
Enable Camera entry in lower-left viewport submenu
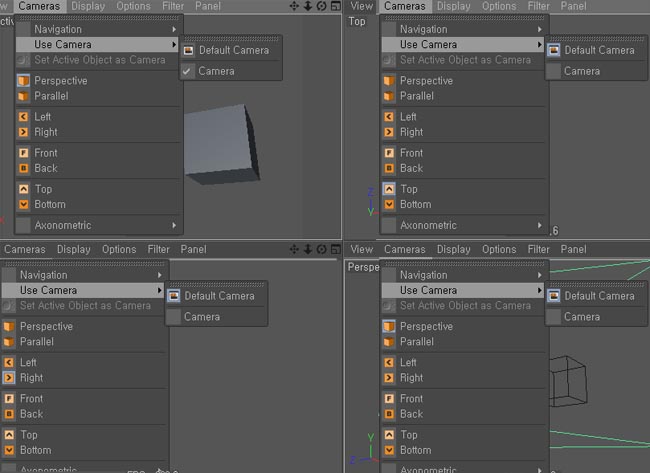point(217,317)
